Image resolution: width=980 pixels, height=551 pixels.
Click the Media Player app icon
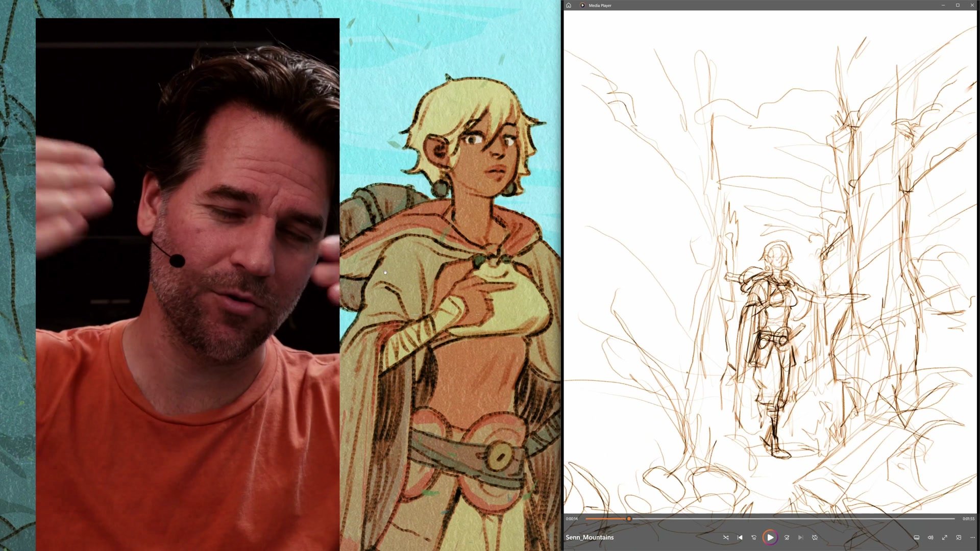point(582,5)
